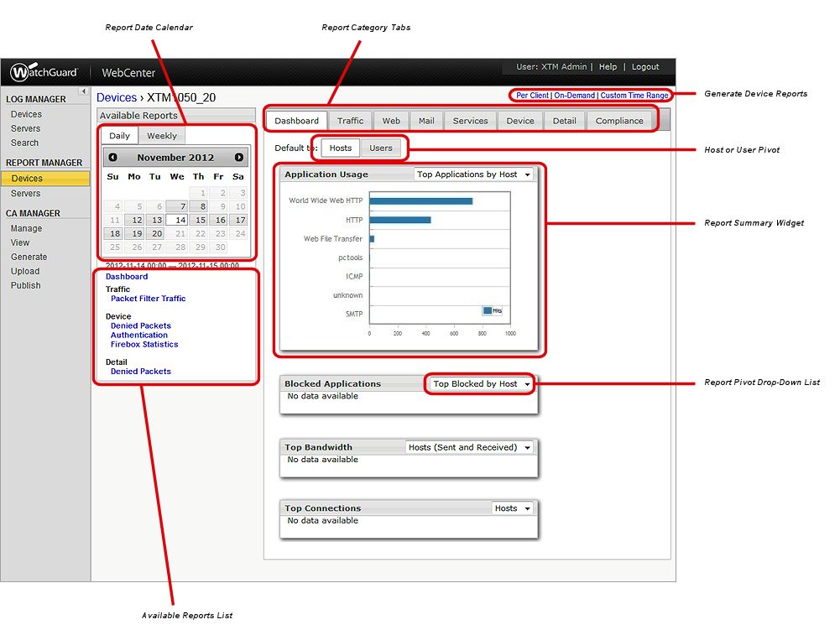Open the Compliance report tab
840x635 pixels.
click(620, 120)
